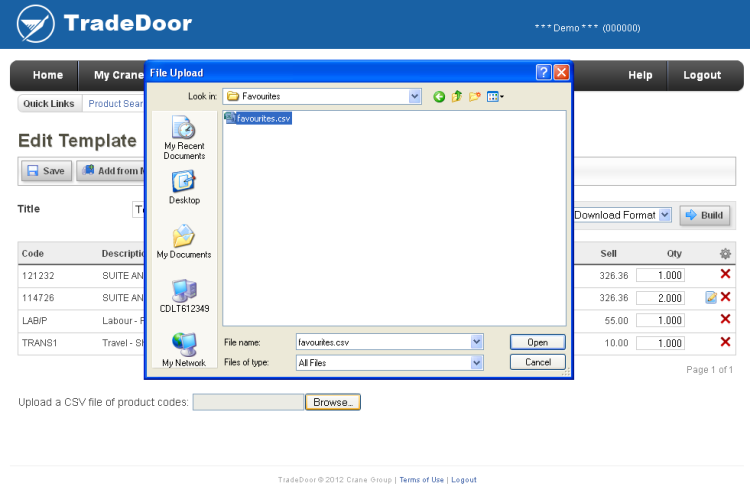Click the Save button
Screen dimensions: 750x493
[x=46, y=171]
